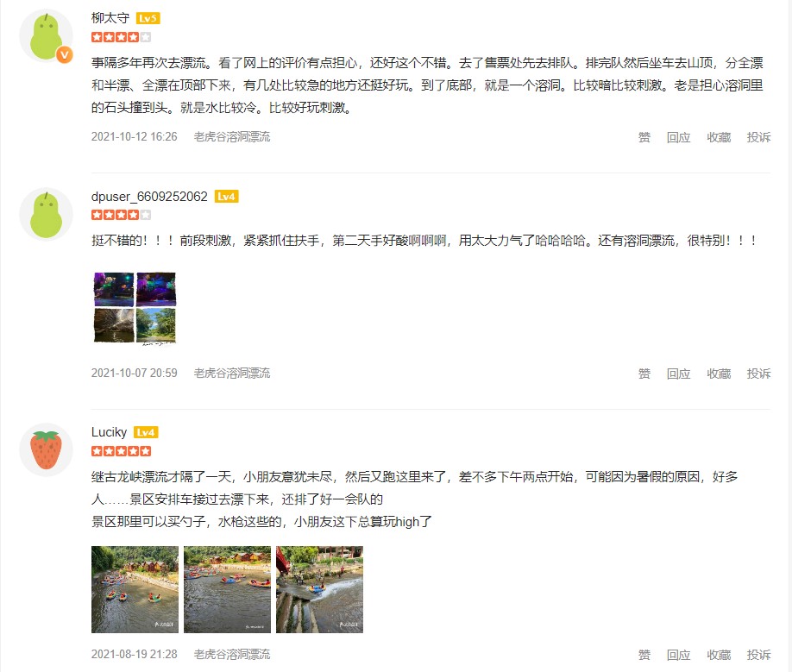The height and width of the screenshot is (672, 792).
Task: Open 老虎谷溶洞漂流 link under dpuser's review
Action: tap(232, 374)
